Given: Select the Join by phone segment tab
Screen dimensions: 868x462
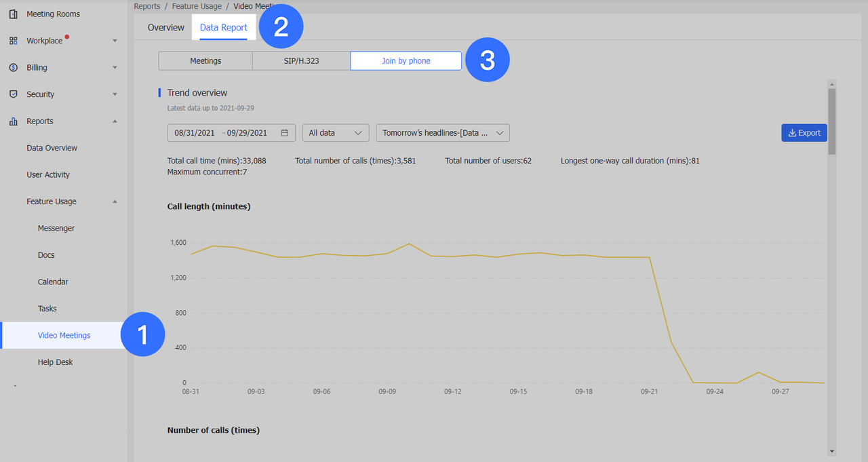Looking at the screenshot, I should pyautogui.click(x=406, y=60).
